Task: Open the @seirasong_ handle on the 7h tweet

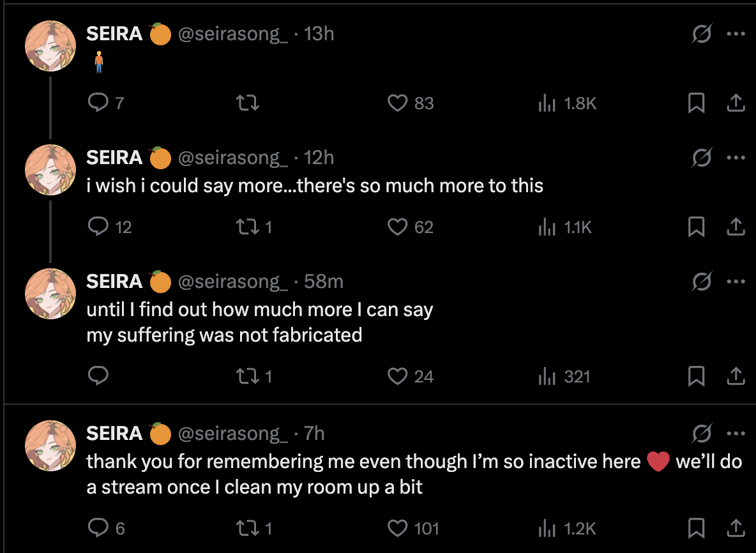Action: coord(232,434)
